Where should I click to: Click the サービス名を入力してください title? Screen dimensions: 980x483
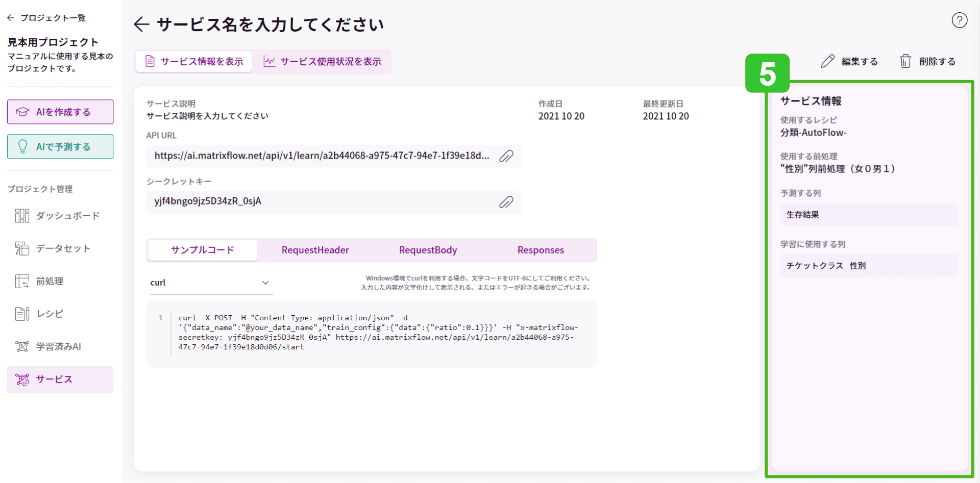coord(270,24)
